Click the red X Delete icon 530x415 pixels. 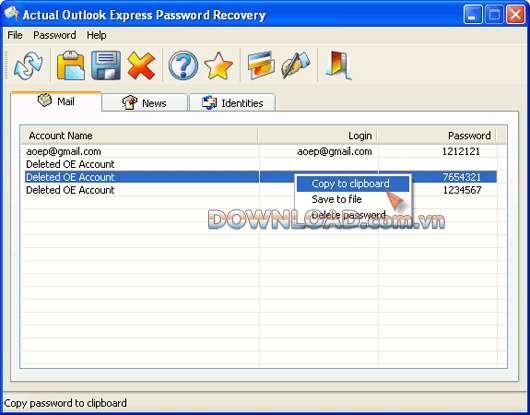tap(141, 65)
